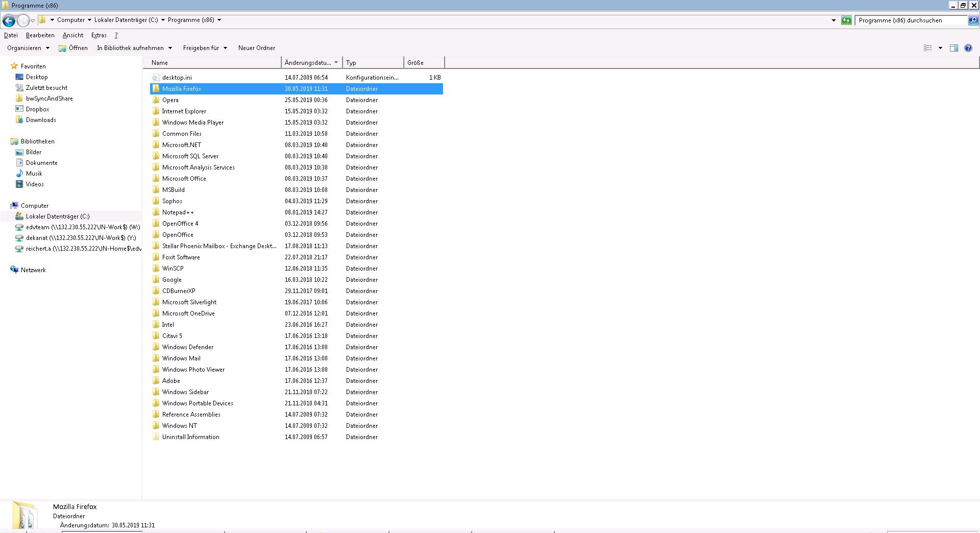Sort by the Größe column header

pyautogui.click(x=424, y=63)
